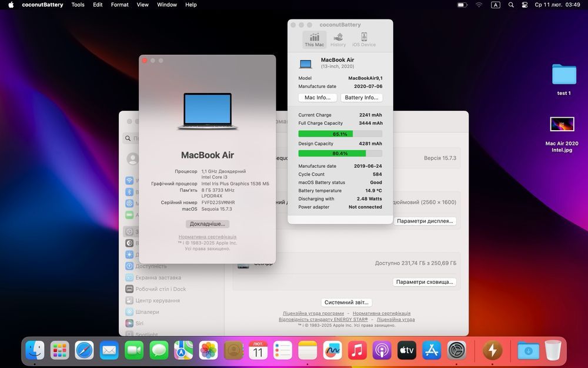Screen dimensions: 588x368
Task: Click Параметри сховища... button in Settings
Action: click(x=425, y=282)
